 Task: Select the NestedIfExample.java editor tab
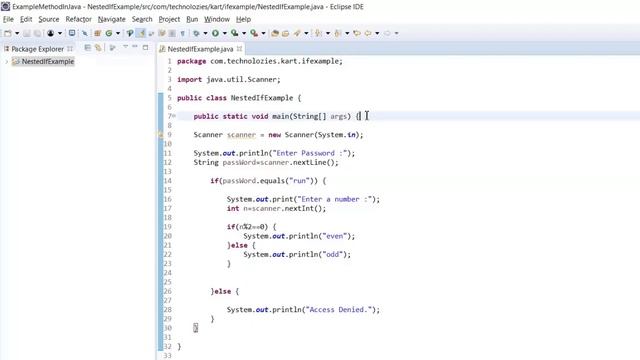click(x=200, y=49)
